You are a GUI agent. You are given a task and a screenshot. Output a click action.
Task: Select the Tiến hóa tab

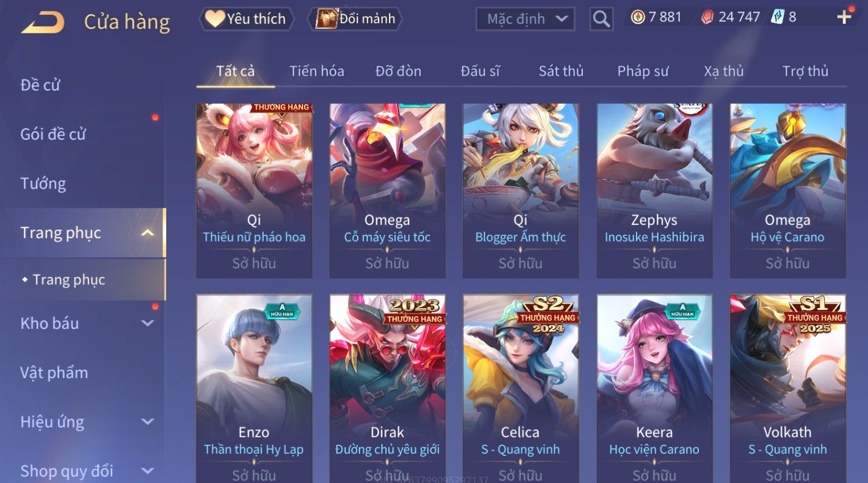coord(317,71)
